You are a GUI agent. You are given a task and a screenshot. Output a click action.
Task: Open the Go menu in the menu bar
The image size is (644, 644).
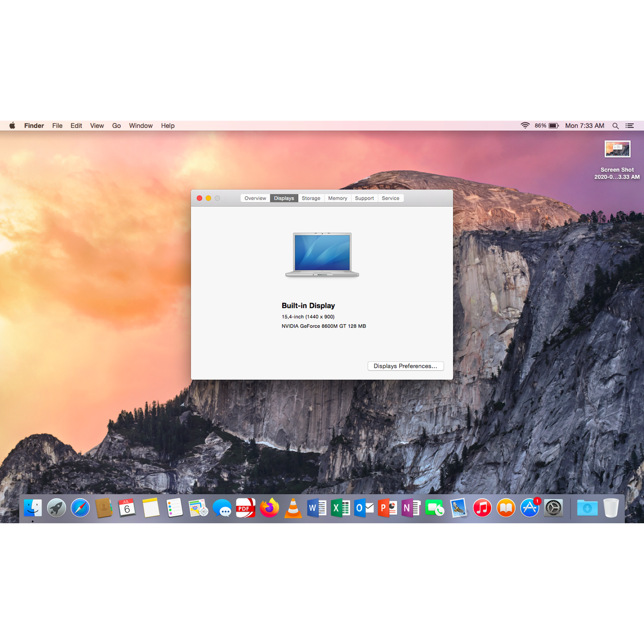116,126
